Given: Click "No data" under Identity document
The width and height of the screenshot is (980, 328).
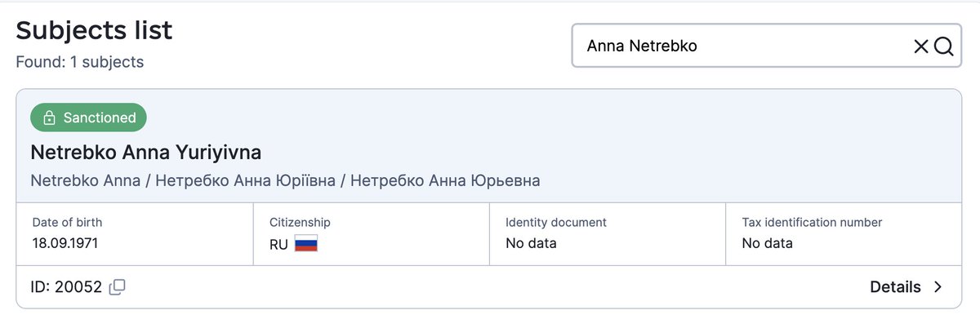Looking at the screenshot, I should (531, 243).
